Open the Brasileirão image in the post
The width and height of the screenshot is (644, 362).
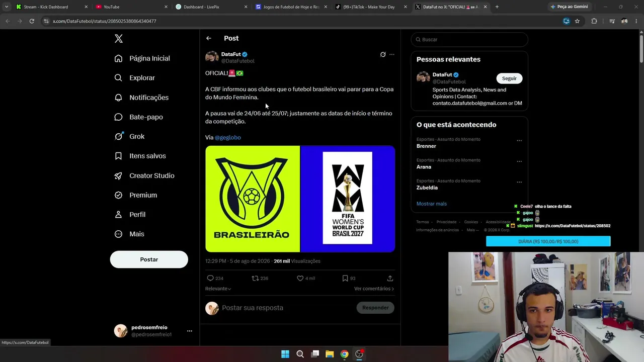253,199
